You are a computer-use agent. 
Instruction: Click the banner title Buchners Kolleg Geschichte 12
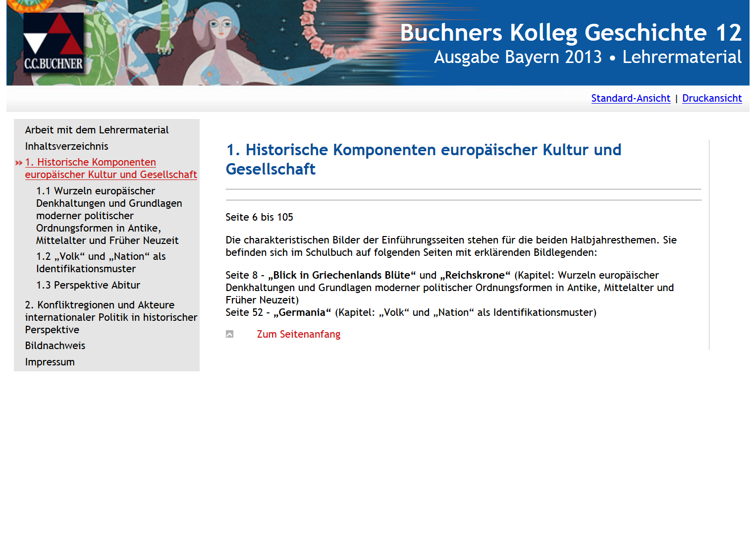(571, 33)
